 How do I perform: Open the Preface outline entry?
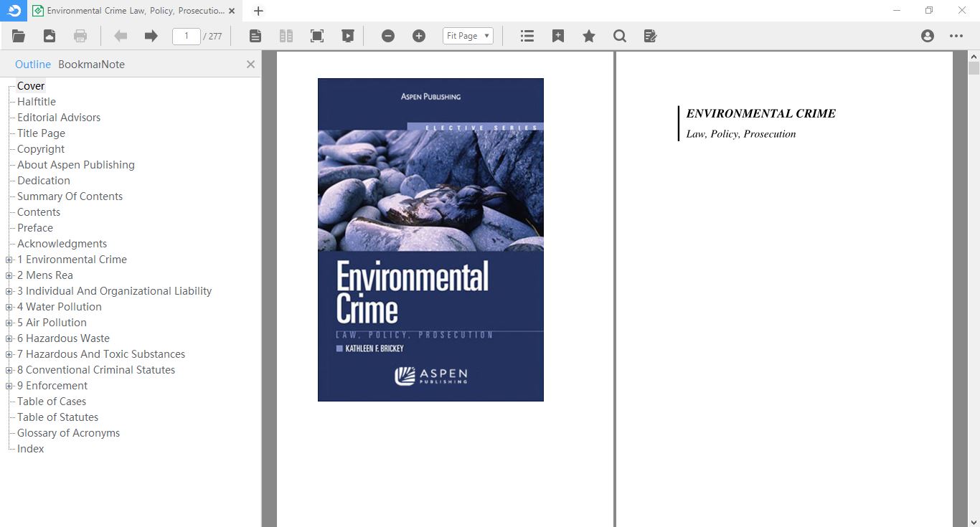click(35, 228)
